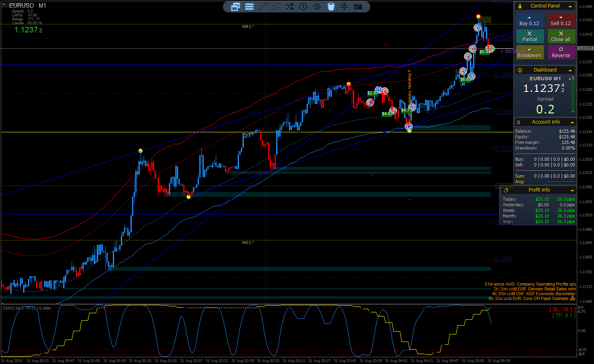Open the three-line list icon in the toolbar
This screenshot has width=594, height=364.
click(x=249, y=7)
